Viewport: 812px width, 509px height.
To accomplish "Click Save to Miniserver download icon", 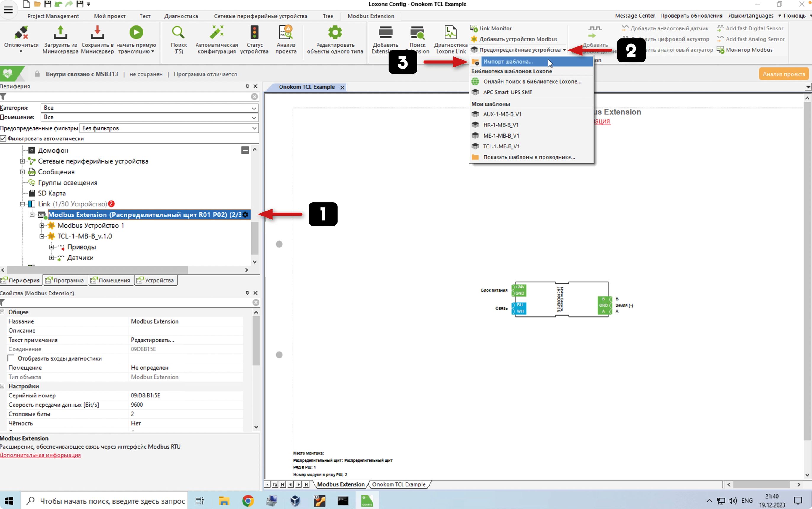I will pos(97,33).
